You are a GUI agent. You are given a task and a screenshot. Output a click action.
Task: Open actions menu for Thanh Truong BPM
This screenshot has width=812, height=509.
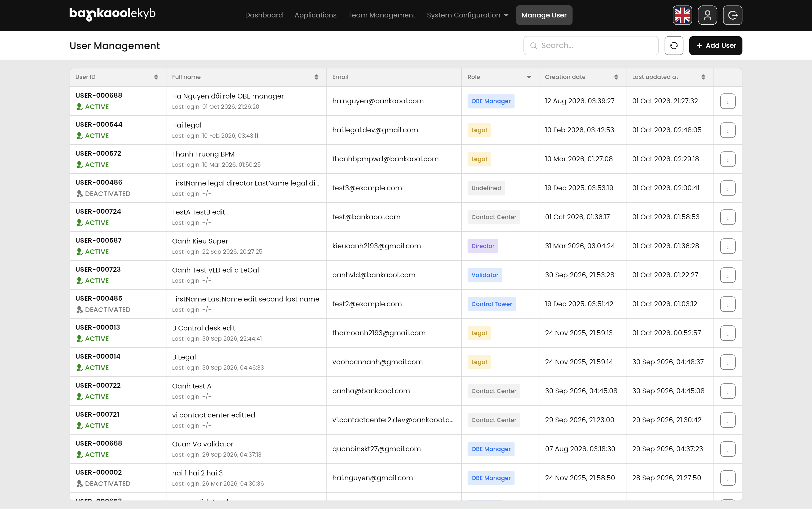tap(727, 159)
